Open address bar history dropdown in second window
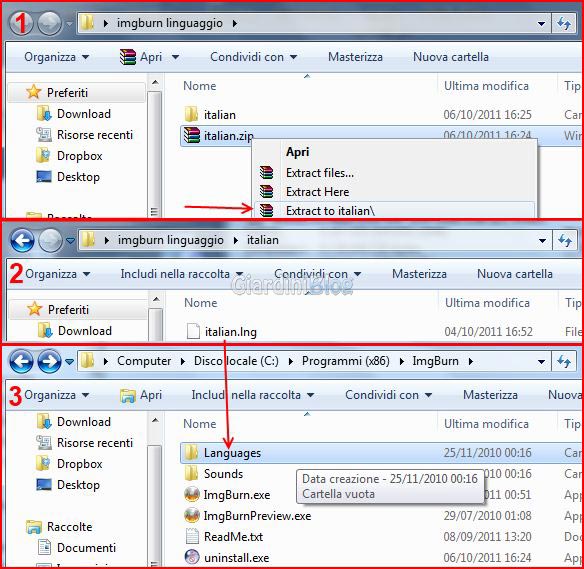Screen dimensions: 584x569 tap(542, 241)
